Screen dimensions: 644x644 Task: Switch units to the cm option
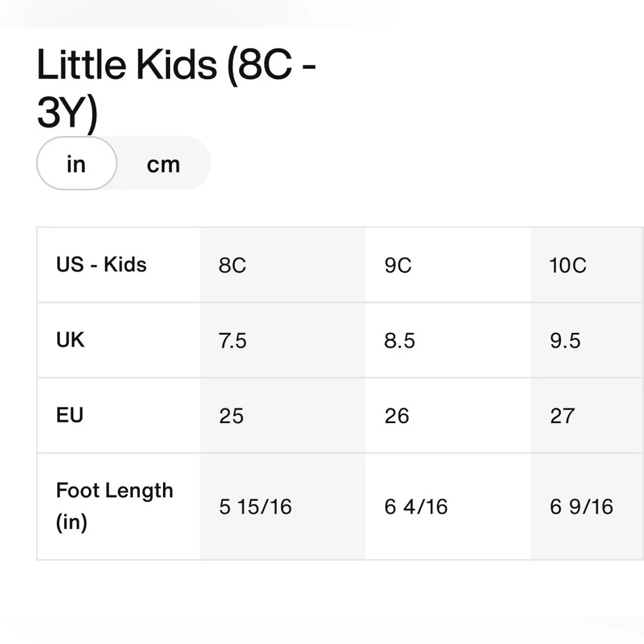[164, 164]
